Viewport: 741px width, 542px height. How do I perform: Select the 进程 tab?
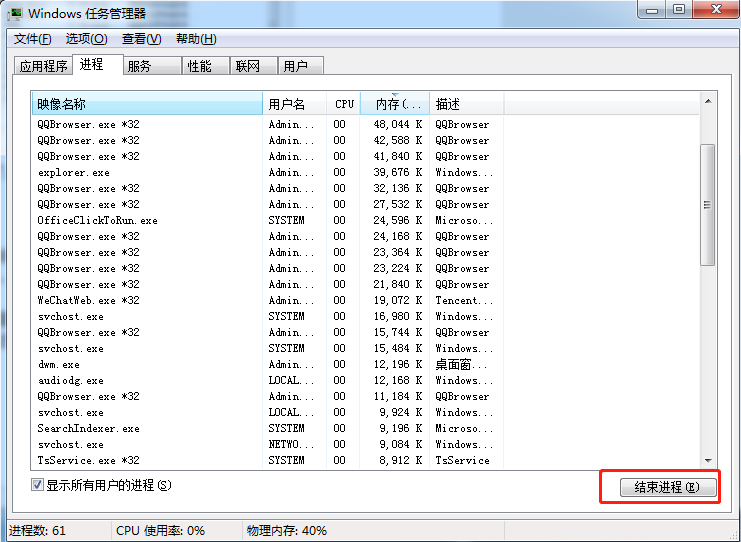pos(97,64)
